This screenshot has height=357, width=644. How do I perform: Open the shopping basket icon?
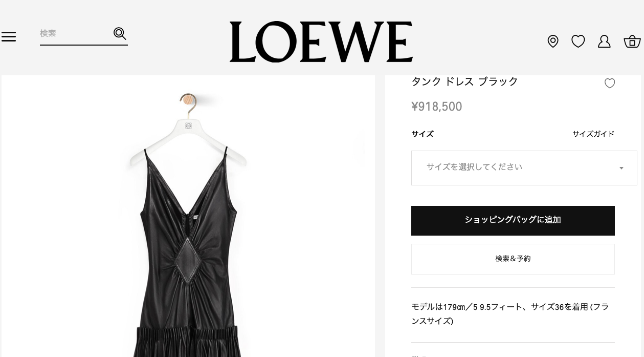pyautogui.click(x=632, y=41)
